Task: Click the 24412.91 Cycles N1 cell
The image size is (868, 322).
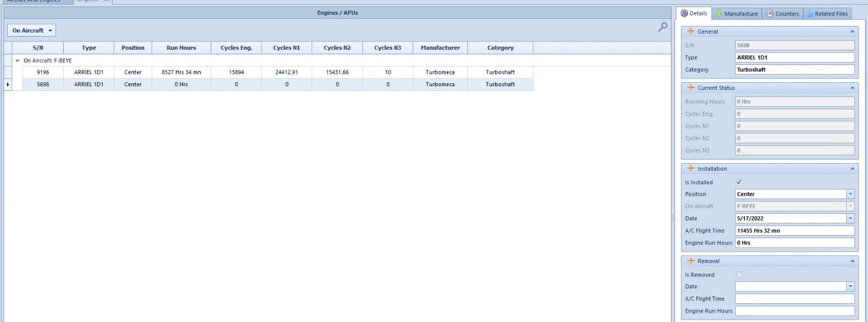Action: coord(286,72)
